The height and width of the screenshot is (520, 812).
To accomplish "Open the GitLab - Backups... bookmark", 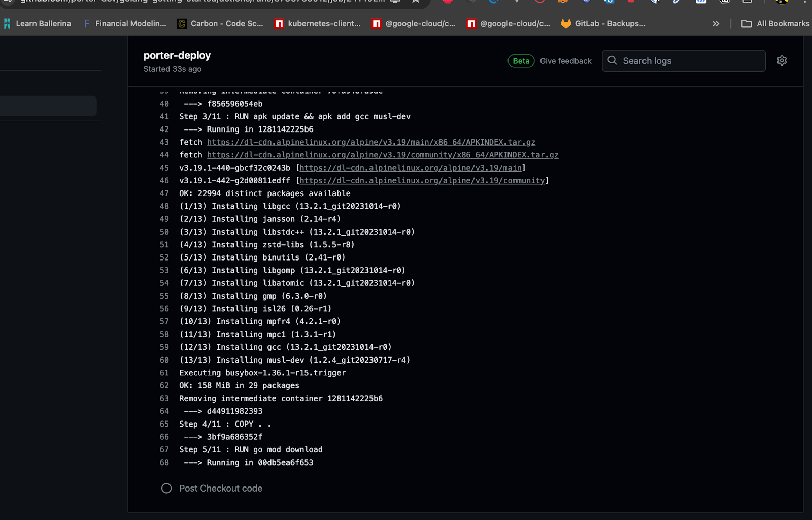I will [603, 23].
